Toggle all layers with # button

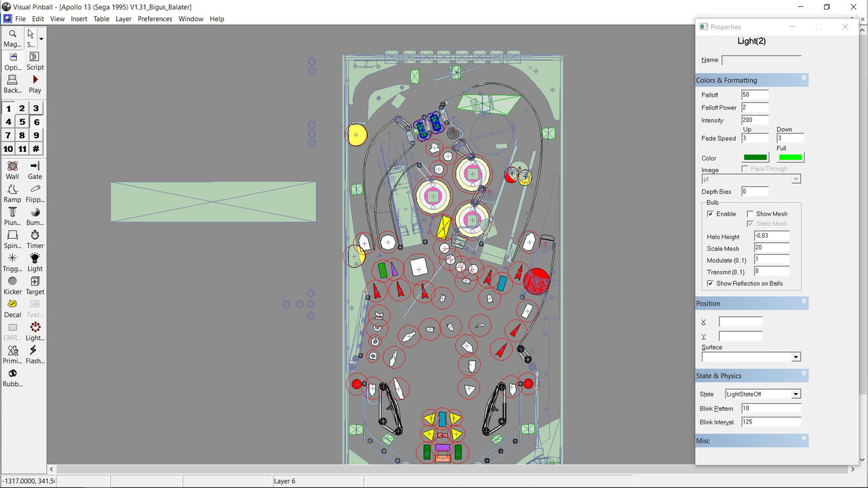pos(37,149)
